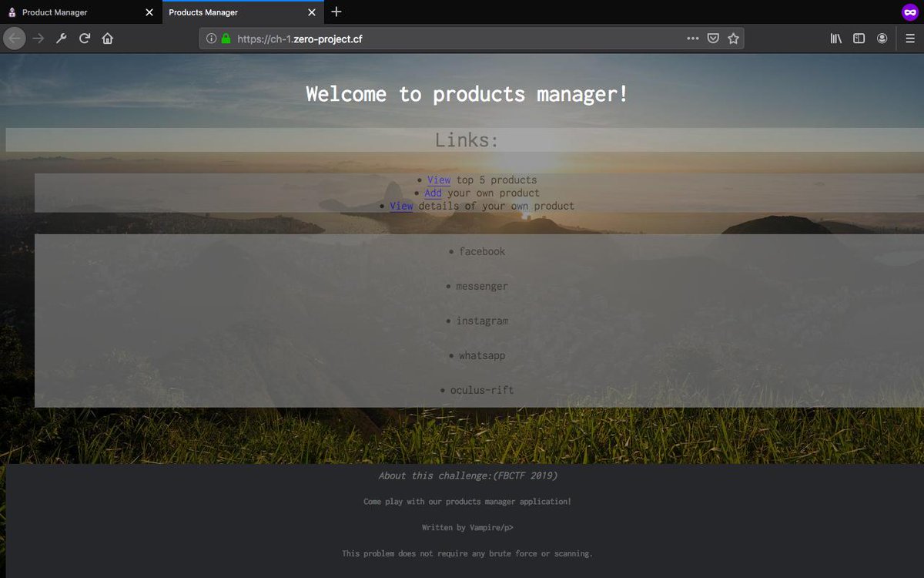Click the Welcome to products manager heading
Screen dimensions: 924x578
pyautogui.click(x=467, y=94)
